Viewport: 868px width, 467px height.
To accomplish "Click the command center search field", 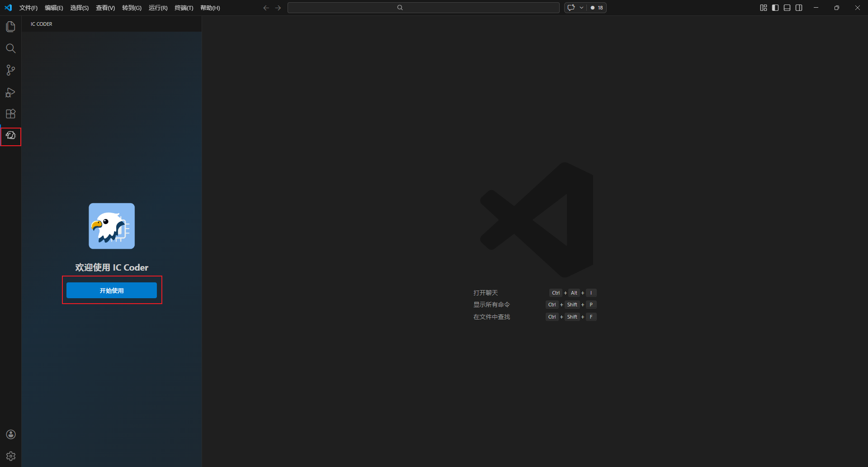I will [x=423, y=8].
